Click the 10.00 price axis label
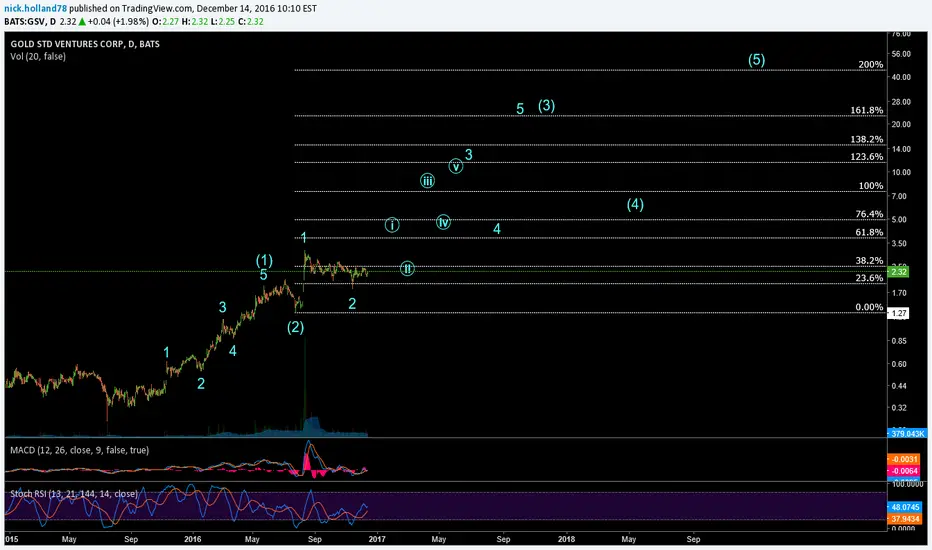The image size is (932, 550). (901, 172)
